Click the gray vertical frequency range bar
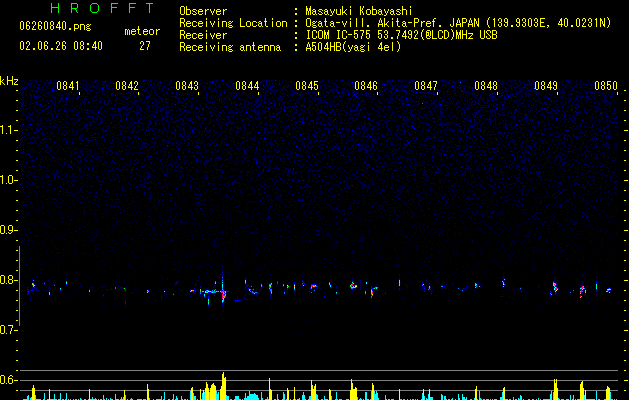The width and height of the screenshot is (629, 400). click(x=20, y=286)
